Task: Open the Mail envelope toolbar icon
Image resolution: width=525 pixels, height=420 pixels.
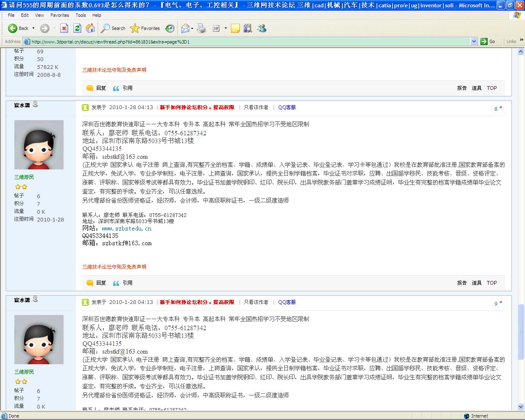Action: point(185,28)
